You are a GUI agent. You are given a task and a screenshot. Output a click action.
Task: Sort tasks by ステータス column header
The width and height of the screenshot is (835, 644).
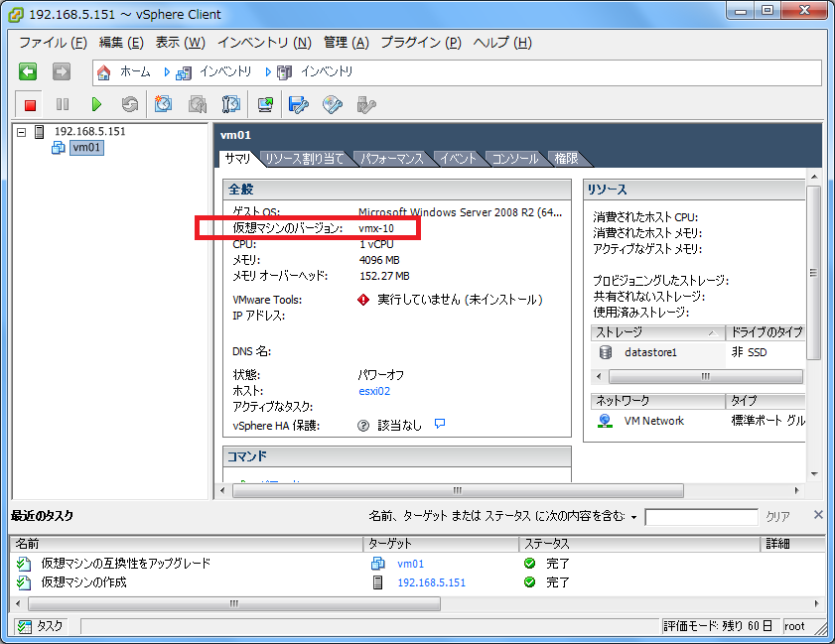pos(639,544)
